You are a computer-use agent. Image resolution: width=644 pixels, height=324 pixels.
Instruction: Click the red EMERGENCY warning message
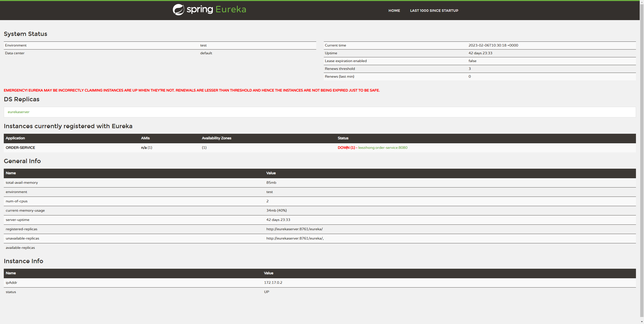click(192, 90)
